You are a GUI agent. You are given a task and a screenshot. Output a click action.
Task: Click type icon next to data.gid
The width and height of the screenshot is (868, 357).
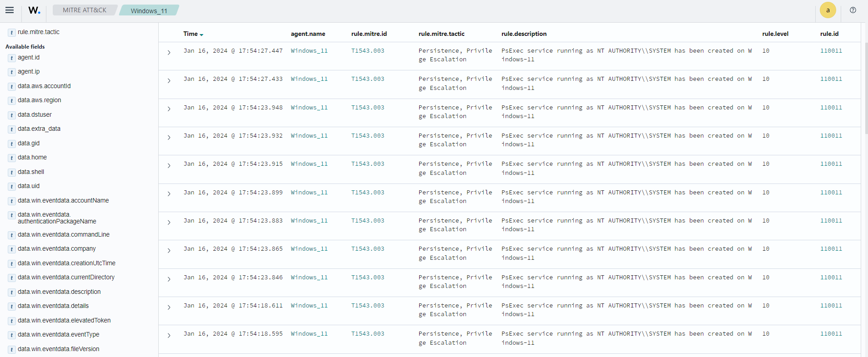12,144
